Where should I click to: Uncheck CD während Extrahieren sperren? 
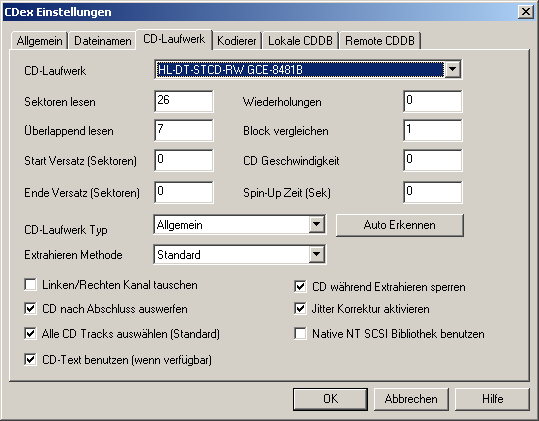[x=300, y=287]
